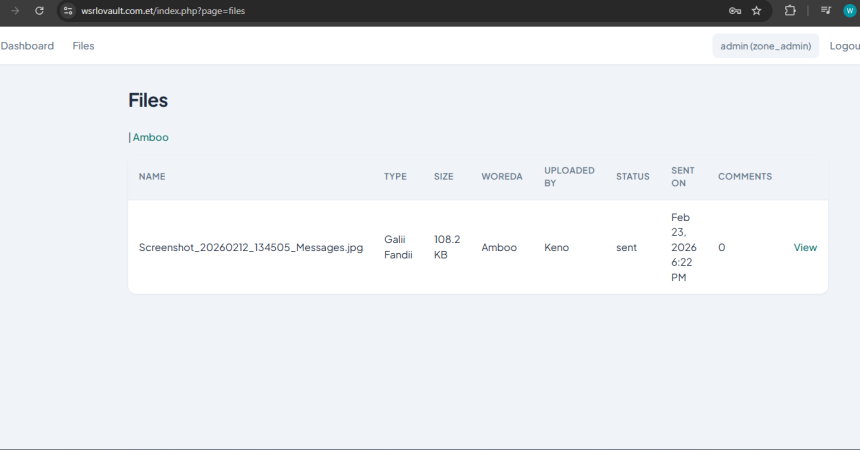Click the SIZE column header

[443, 177]
